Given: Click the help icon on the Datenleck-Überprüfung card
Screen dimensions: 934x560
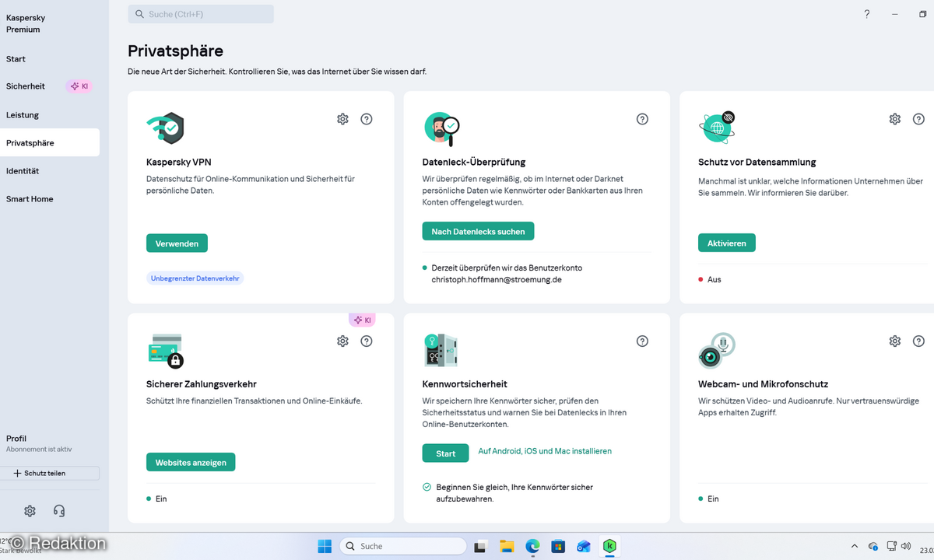Looking at the screenshot, I should [x=642, y=118].
